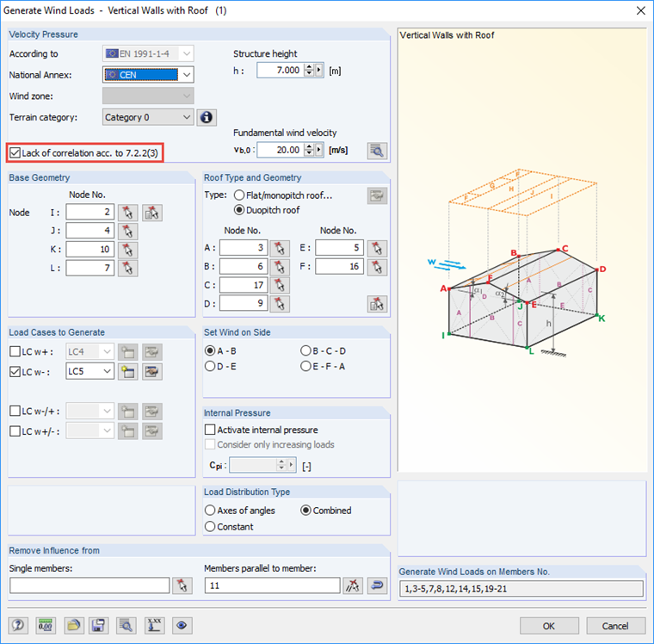Activate internal pressure checkbox

[x=210, y=430]
